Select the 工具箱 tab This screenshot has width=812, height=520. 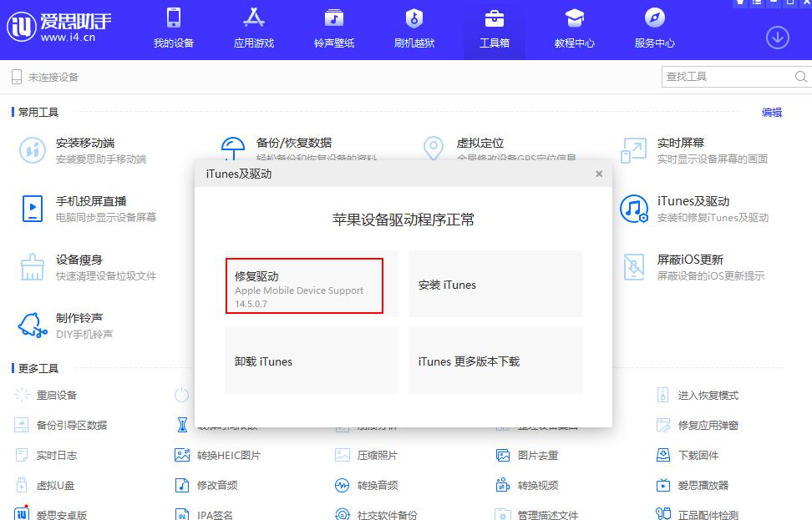click(x=495, y=28)
